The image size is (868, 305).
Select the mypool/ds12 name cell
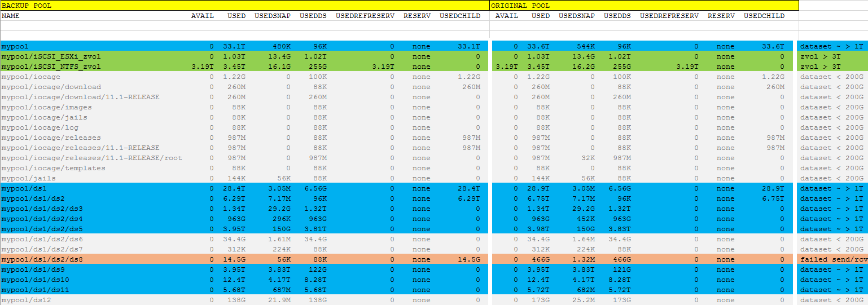[26, 300]
